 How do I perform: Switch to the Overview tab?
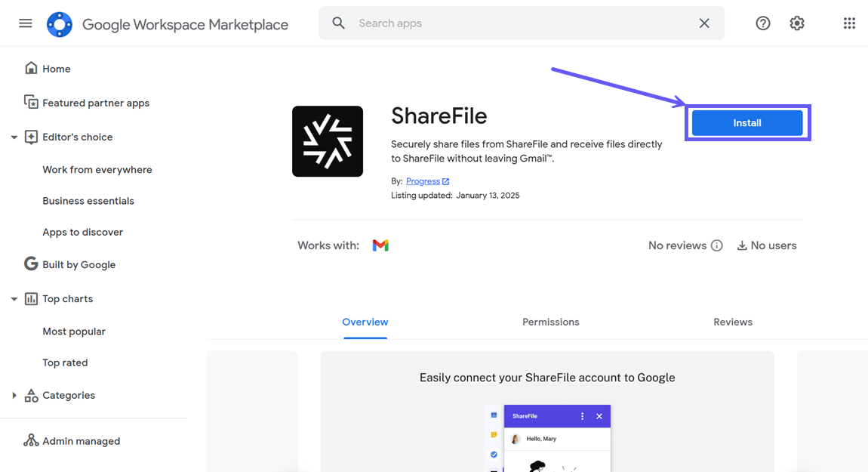tap(365, 322)
